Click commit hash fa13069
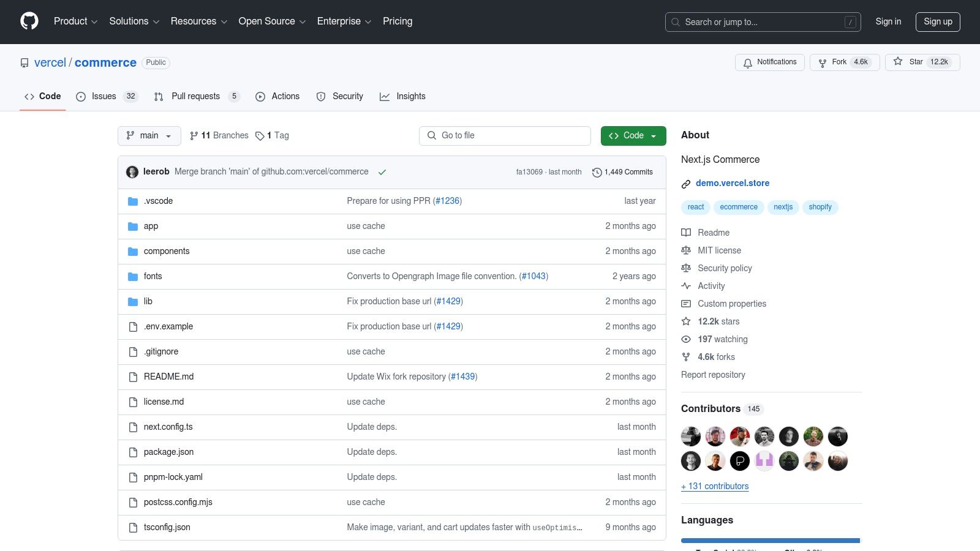 coord(529,172)
